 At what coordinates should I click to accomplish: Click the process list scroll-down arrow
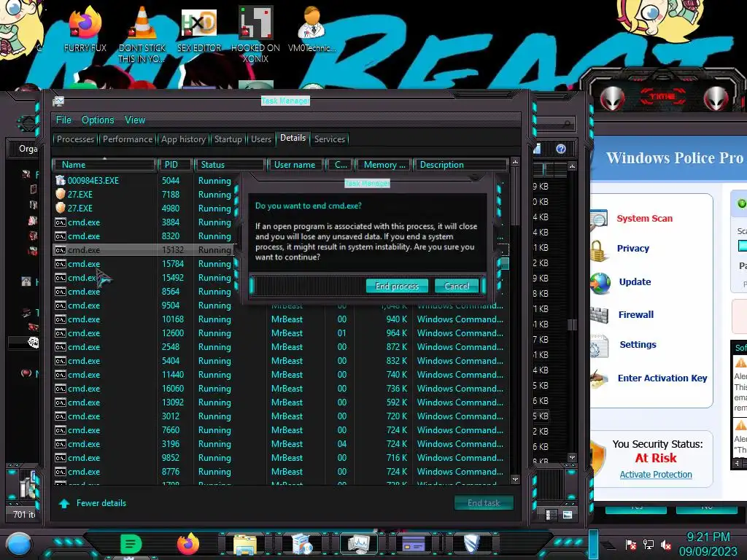click(515, 480)
